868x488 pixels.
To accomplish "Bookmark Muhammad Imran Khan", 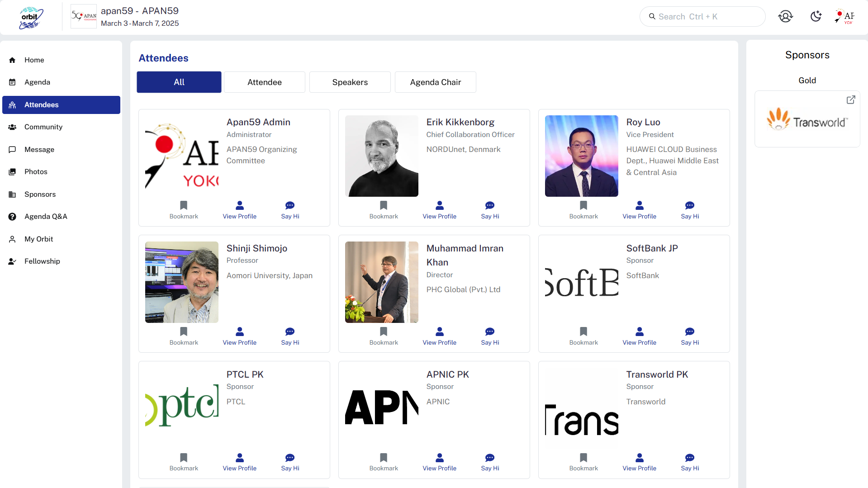I will click(384, 336).
